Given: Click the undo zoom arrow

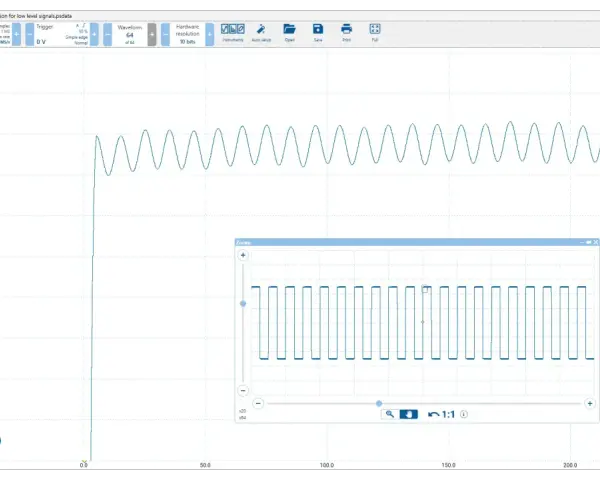Looking at the screenshot, I should pyautogui.click(x=433, y=414).
